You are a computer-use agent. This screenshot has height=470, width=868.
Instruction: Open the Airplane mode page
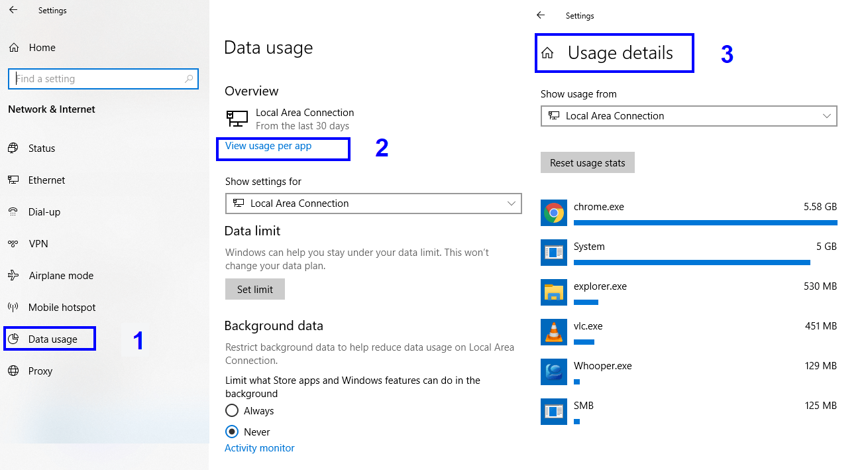61,275
